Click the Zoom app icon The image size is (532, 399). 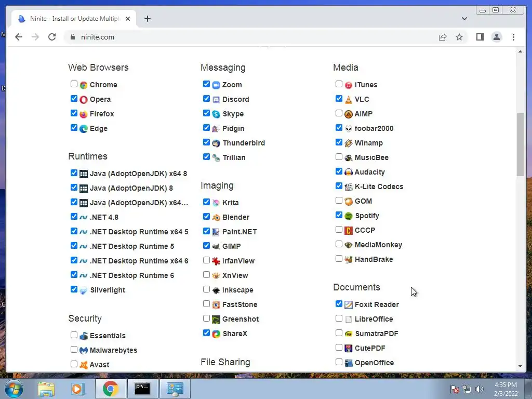click(x=216, y=85)
